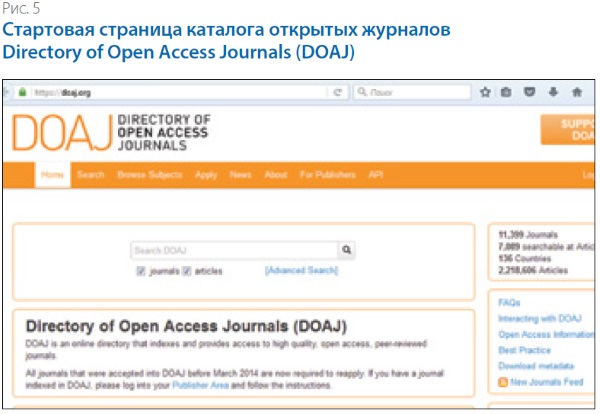
Task: Click the browser address bar with doaj.org
Action: [180, 91]
